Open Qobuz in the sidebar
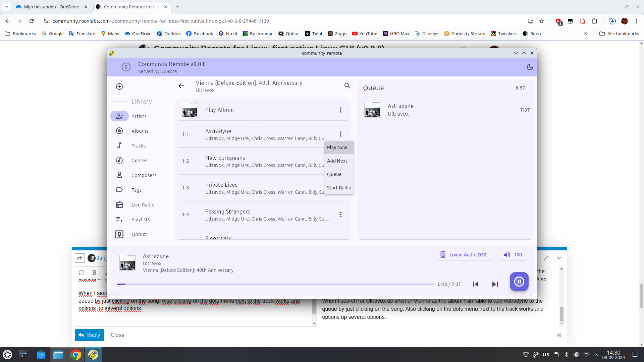Screen dimensions: 644x362 tap(139, 234)
